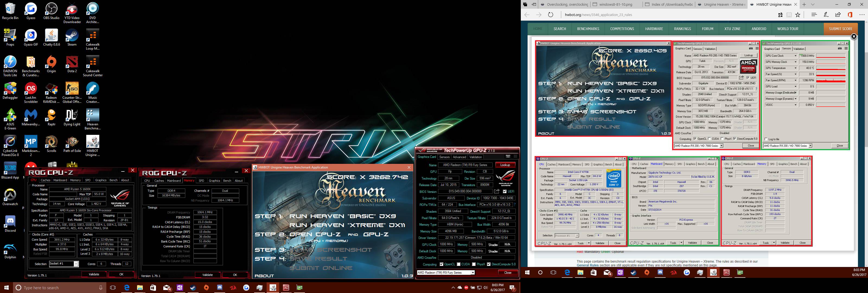Click the microphone icon in taskbar search
Image resolution: width=868 pixels, height=293 pixels.
(100, 288)
